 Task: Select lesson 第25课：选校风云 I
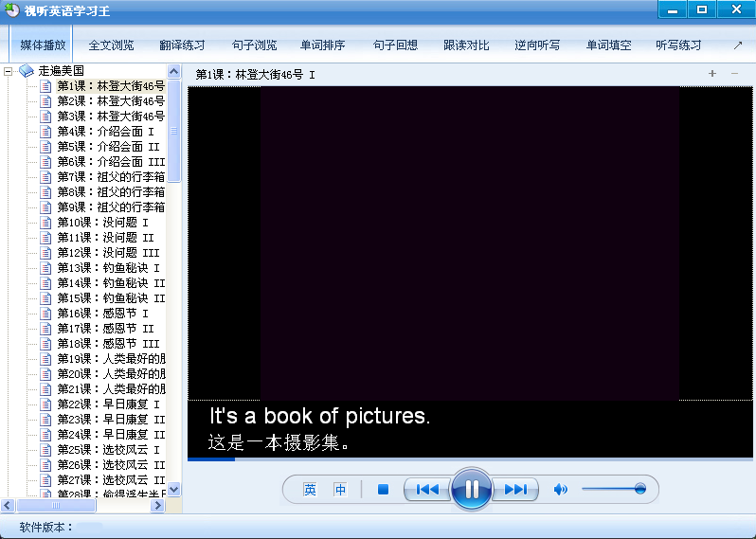point(109,450)
